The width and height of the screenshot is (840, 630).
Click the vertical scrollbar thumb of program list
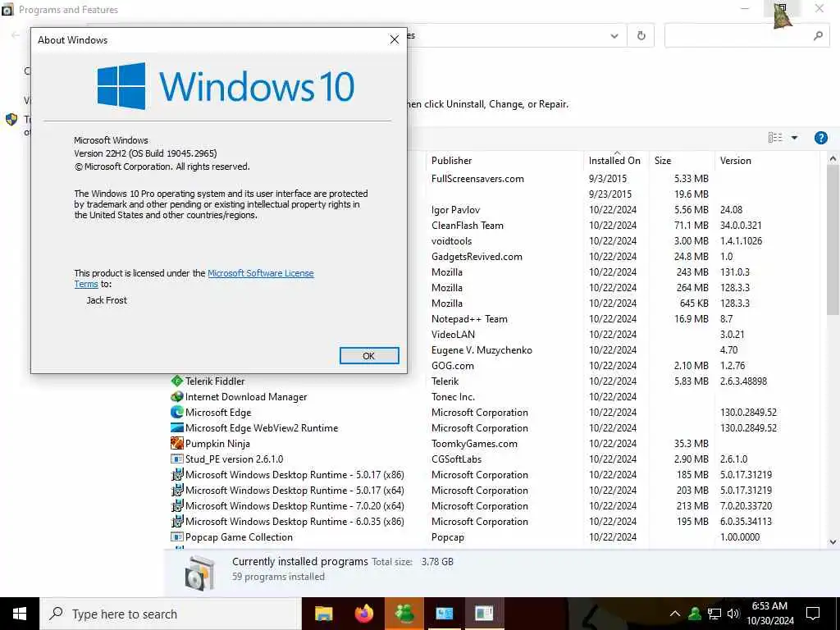point(833,240)
